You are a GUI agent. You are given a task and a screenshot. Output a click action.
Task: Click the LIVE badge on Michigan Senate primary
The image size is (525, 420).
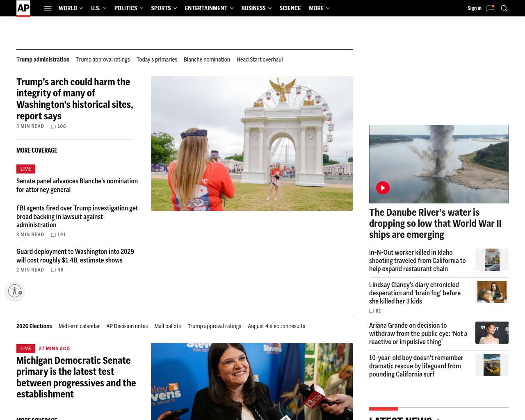click(26, 349)
